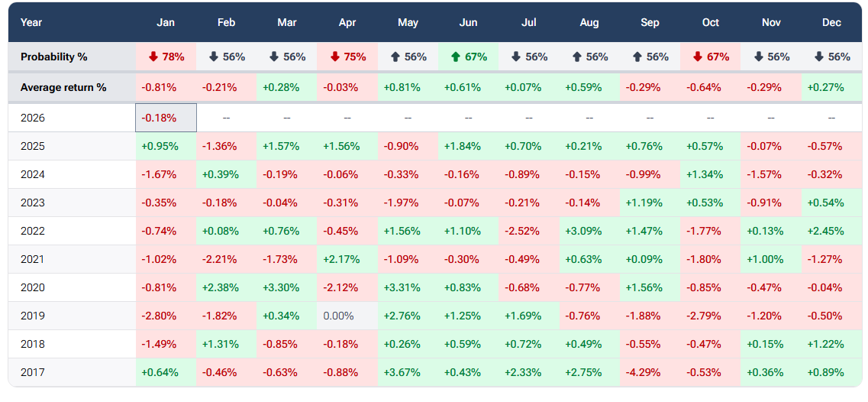Click the up arrow in August probability
The height and width of the screenshot is (402, 868).
[577, 57]
